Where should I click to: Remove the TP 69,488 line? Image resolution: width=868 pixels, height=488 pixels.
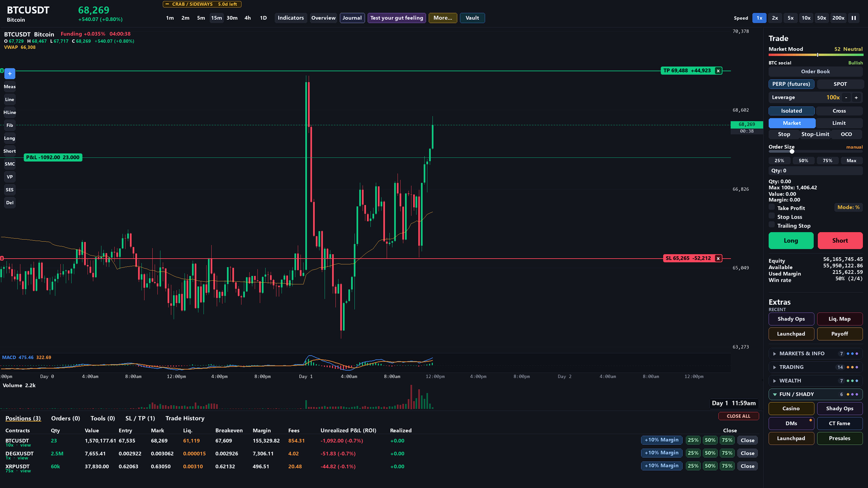coord(718,70)
